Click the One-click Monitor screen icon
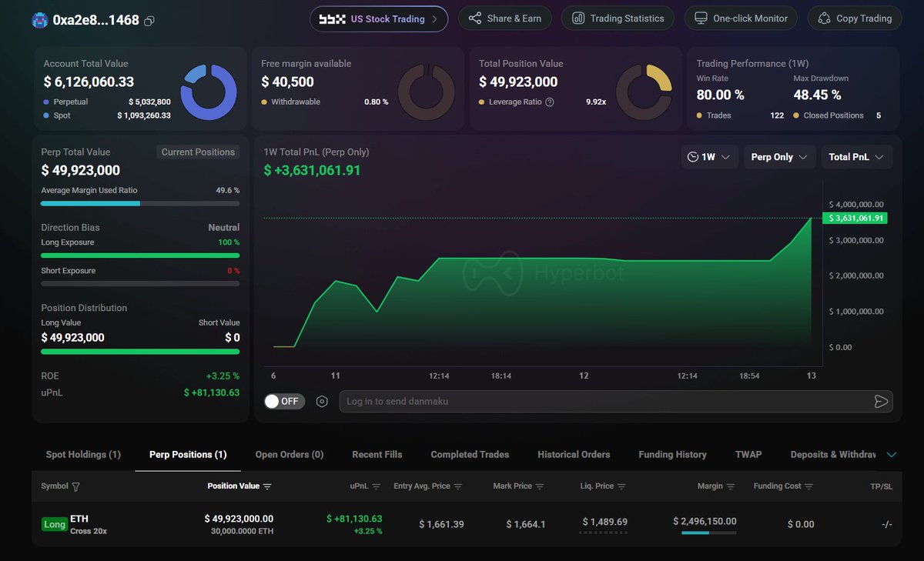 701,18
